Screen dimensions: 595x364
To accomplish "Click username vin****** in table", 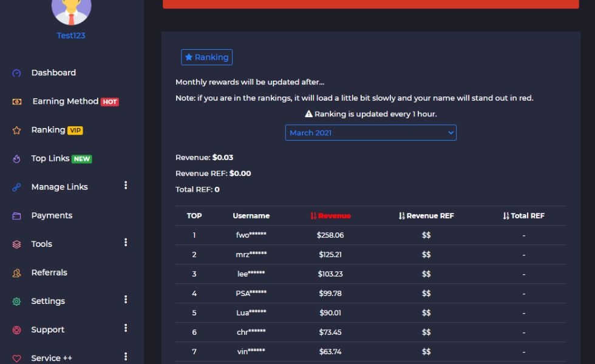I will (251, 351).
